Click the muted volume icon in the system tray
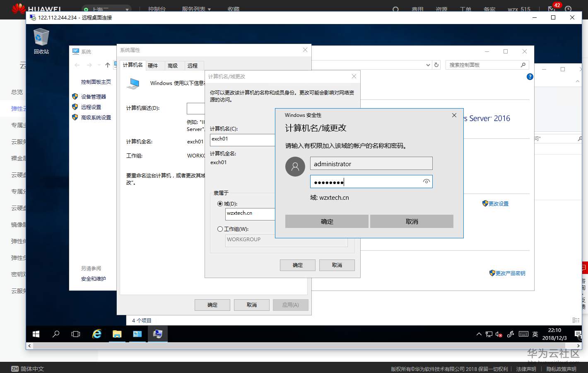 point(499,334)
